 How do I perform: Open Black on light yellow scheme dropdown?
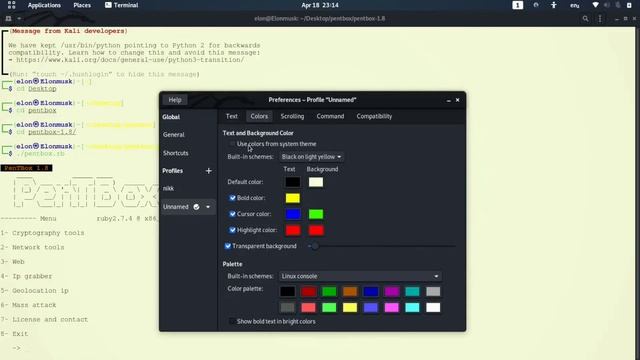(x=311, y=157)
